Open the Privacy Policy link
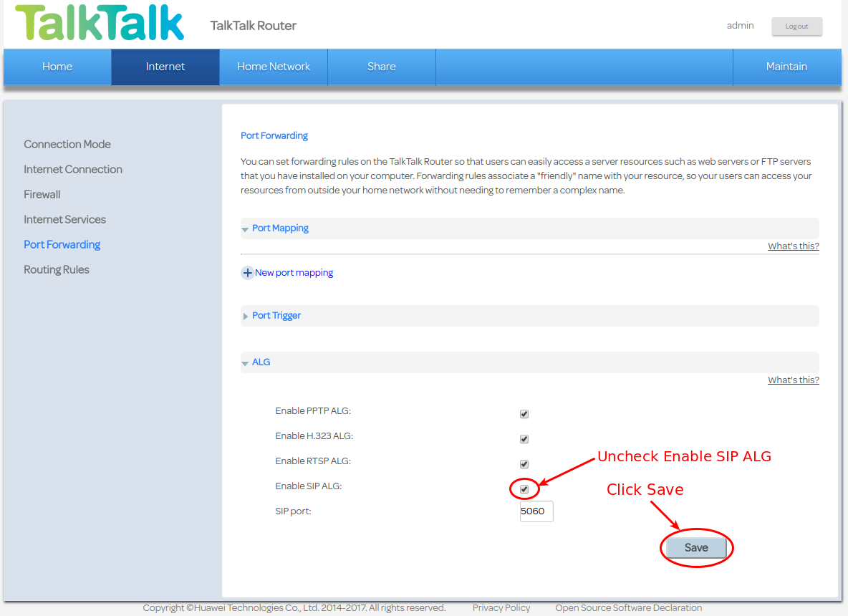 click(x=501, y=608)
